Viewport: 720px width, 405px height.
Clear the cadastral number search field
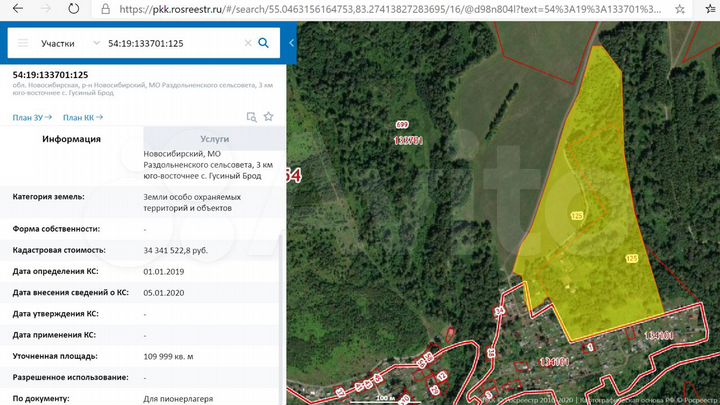(x=247, y=44)
